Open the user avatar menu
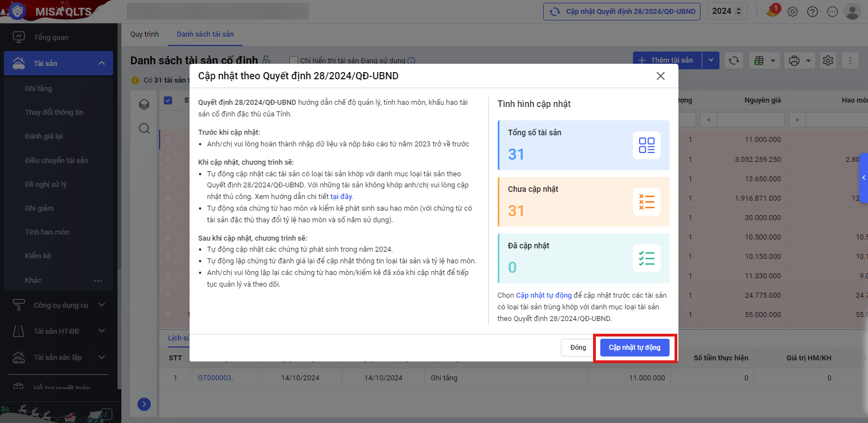868x423 pixels. [x=852, y=12]
